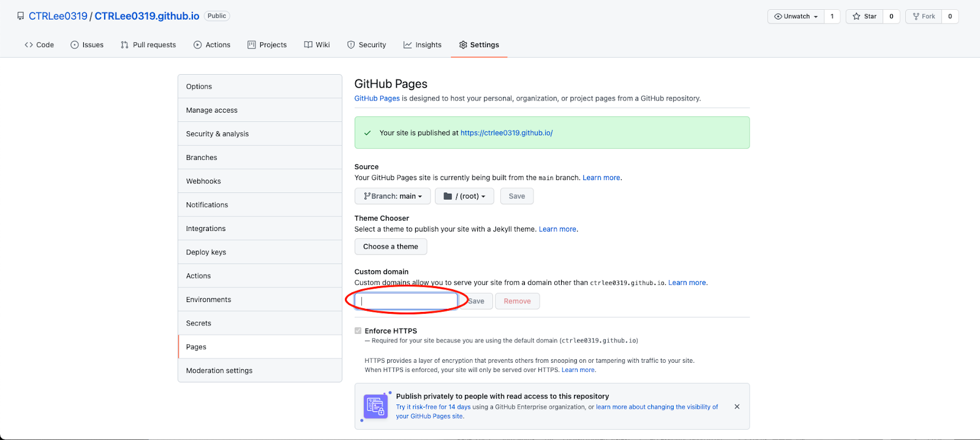
Task: Click Save next to custom domain
Action: tap(476, 301)
